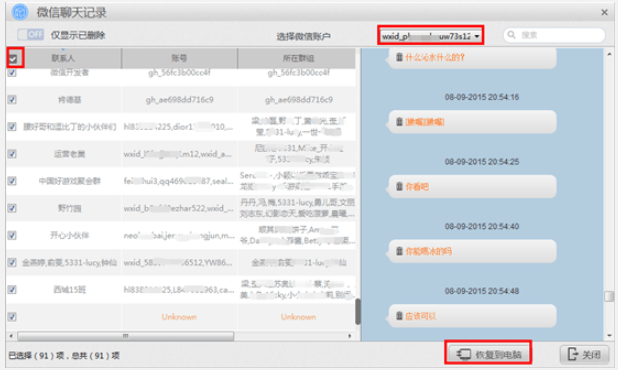Click the contact list vertical scrollbar thumb
The width and height of the screenshot is (618, 370).
[358, 311]
